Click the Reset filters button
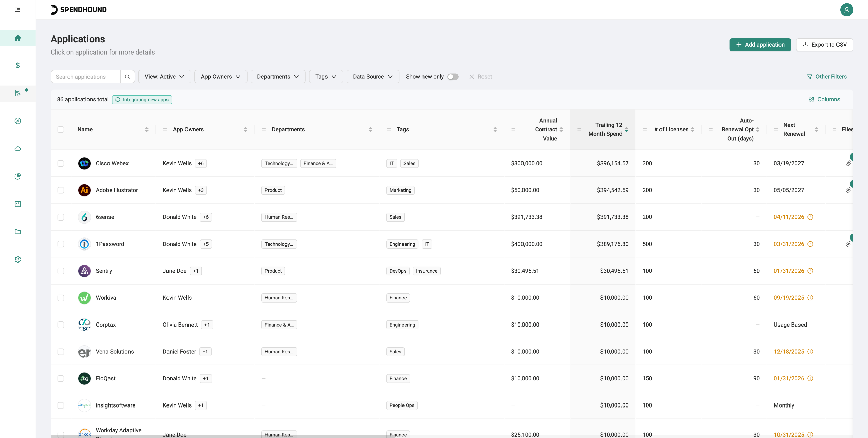 pyautogui.click(x=480, y=77)
